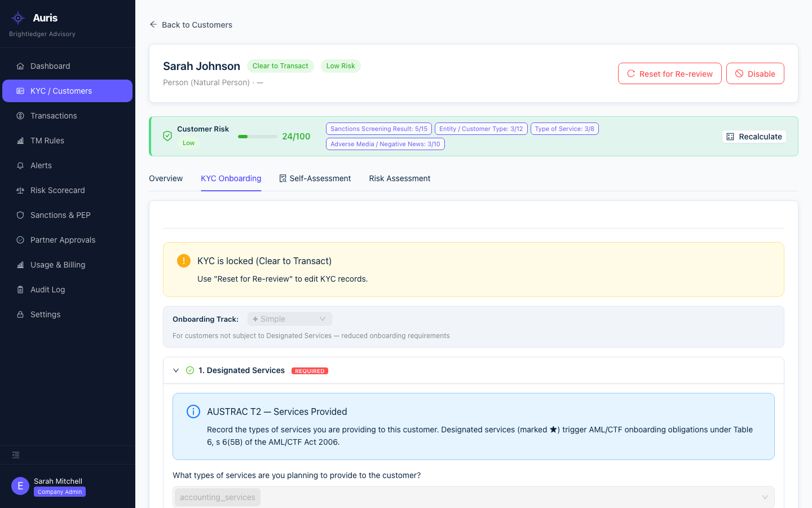This screenshot has width=812, height=508.
Task: Click the Clear to Transact status badge
Action: (x=280, y=66)
